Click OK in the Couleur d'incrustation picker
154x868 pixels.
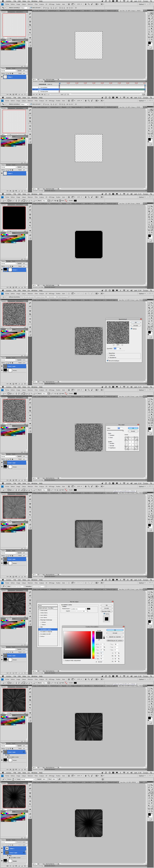[115, 630]
